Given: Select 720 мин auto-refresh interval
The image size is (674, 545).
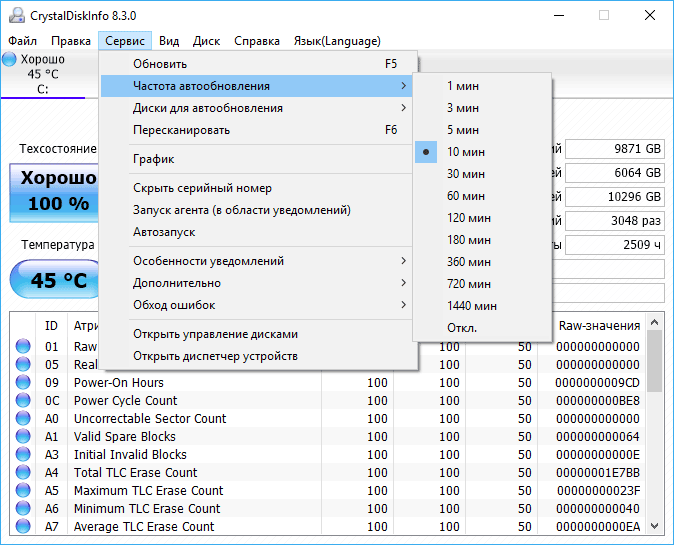Looking at the screenshot, I should point(482,283).
